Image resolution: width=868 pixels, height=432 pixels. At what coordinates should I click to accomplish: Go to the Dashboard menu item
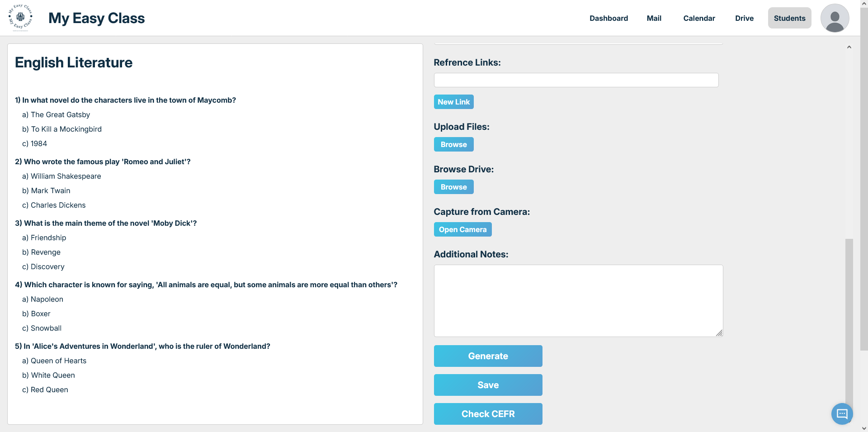[609, 18]
